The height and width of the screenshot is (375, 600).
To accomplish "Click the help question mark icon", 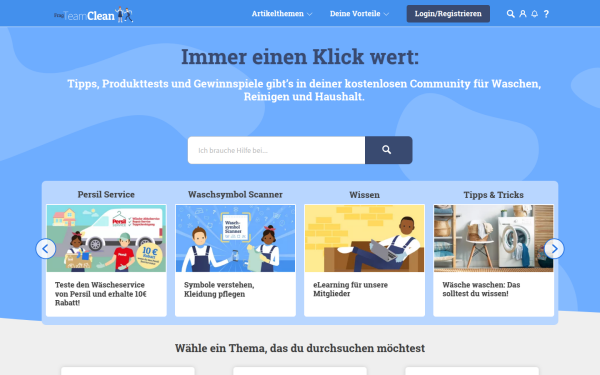I will point(546,14).
